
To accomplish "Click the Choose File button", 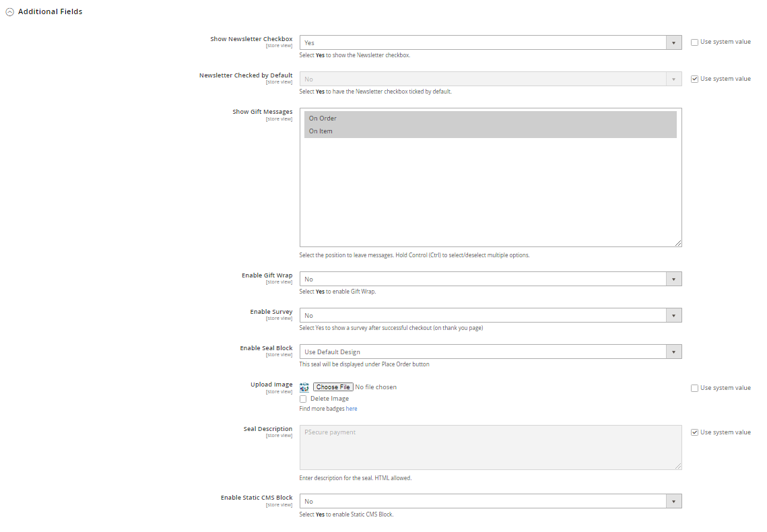I will point(333,387).
